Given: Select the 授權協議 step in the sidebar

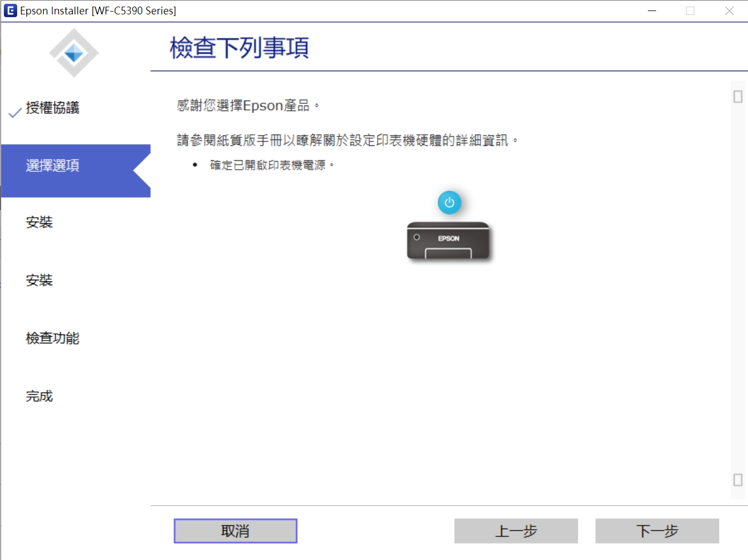Looking at the screenshot, I should [x=53, y=107].
